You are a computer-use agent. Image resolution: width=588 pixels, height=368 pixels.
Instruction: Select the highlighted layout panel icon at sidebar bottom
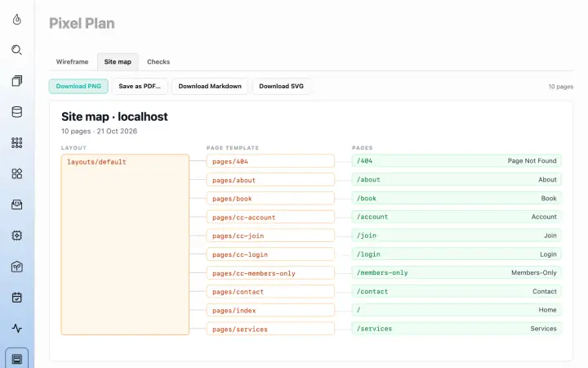(17, 359)
